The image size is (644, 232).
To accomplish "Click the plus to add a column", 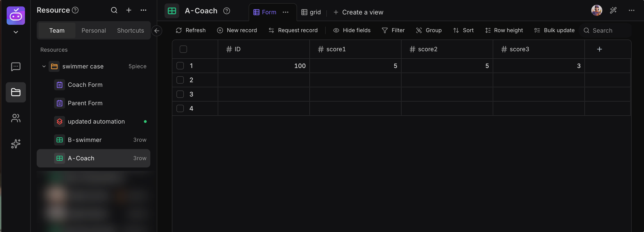I will pyautogui.click(x=599, y=49).
